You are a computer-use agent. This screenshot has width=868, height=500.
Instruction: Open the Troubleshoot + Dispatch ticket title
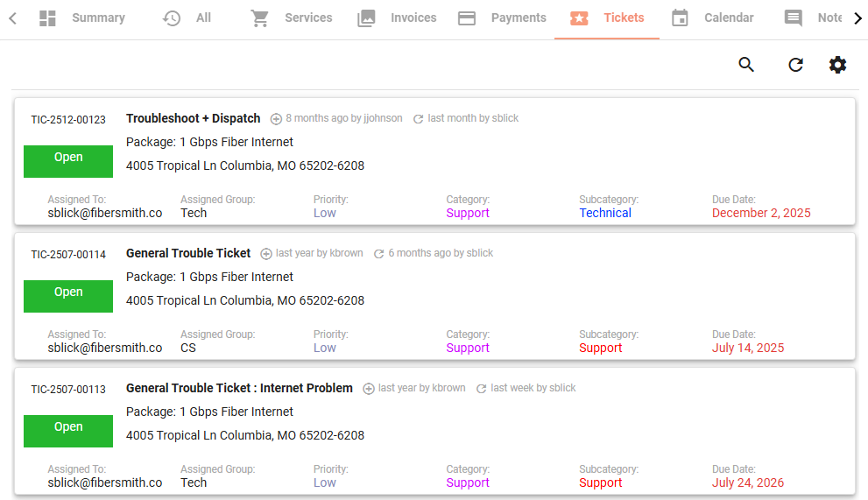tap(194, 118)
